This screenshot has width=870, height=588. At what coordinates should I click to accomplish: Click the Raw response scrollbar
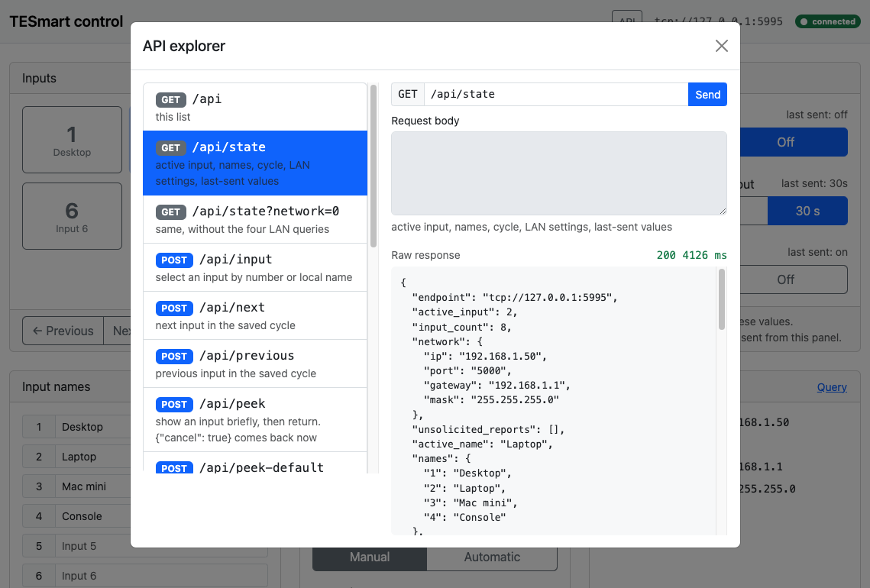(x=721, y=299)
